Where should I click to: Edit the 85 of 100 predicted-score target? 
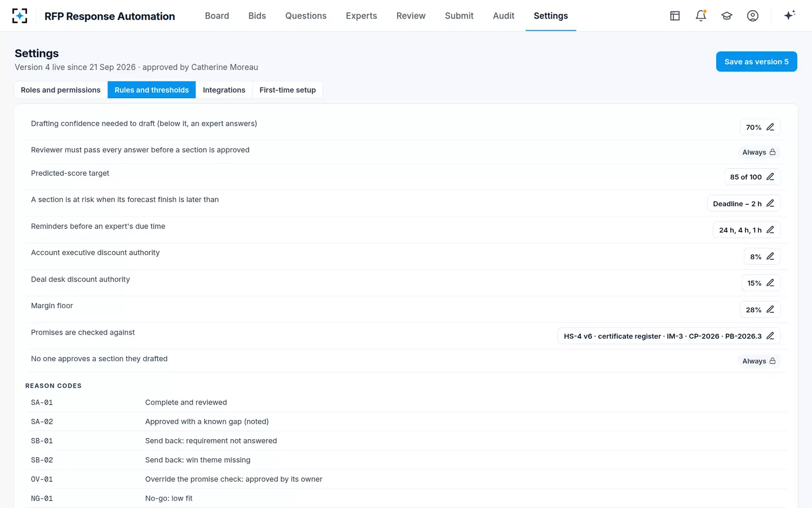(x=752, y=177)
